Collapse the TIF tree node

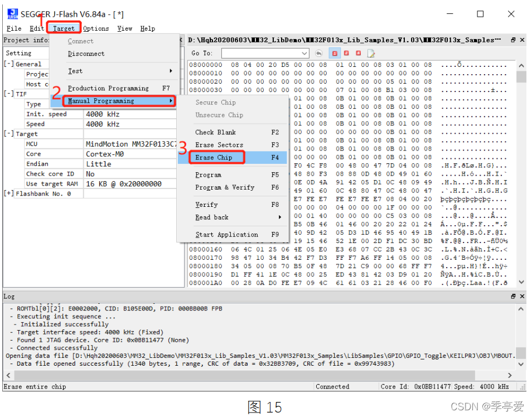(x=9, y=93)
